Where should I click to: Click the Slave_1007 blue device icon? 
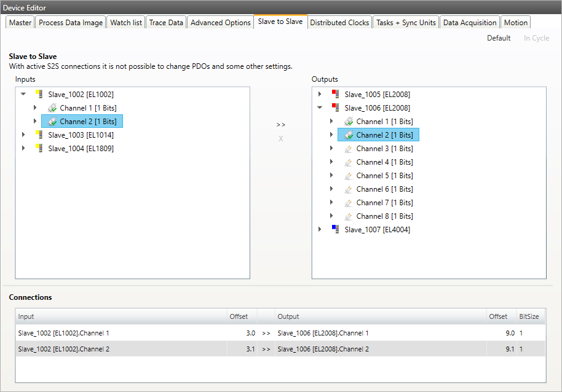[336, 230]
